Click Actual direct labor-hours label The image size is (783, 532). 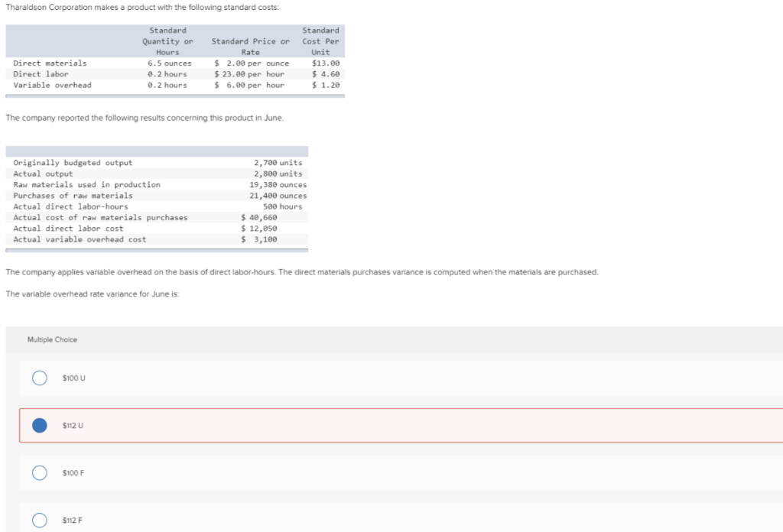(x=70, y=206)
